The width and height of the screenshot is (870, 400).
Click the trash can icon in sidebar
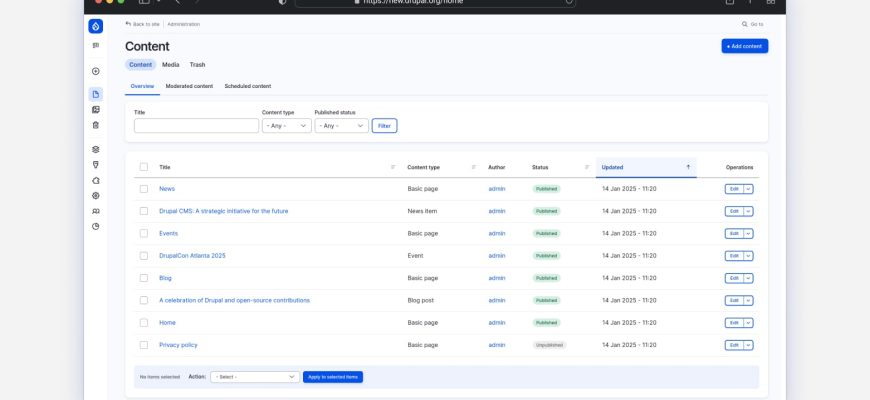coord(96,125)
